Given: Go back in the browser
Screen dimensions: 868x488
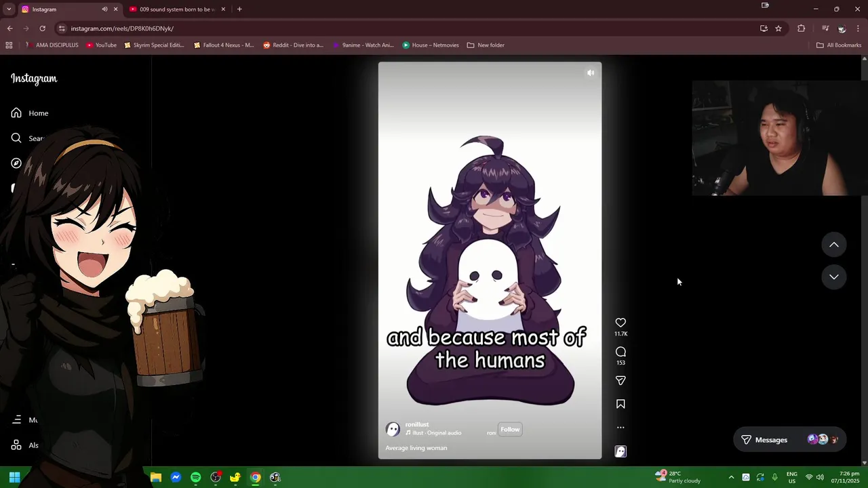Looking at the screenshot, I should (9, 28).
